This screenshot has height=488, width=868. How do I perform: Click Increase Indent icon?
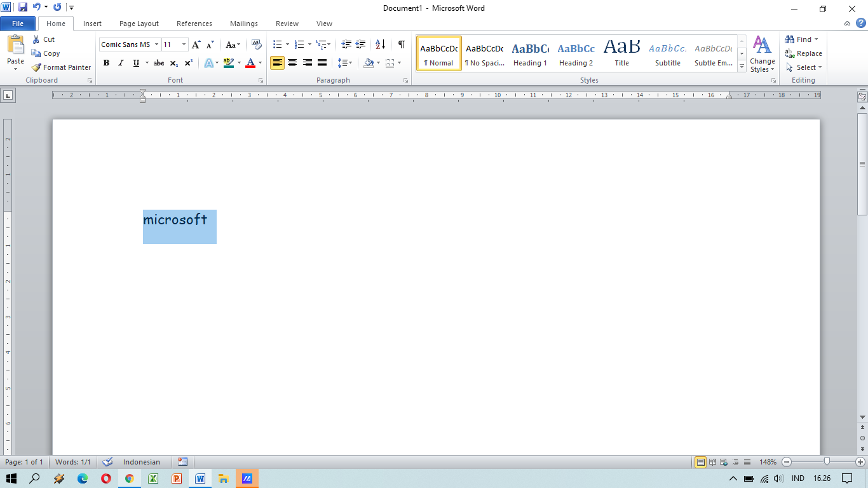point(360,44)
